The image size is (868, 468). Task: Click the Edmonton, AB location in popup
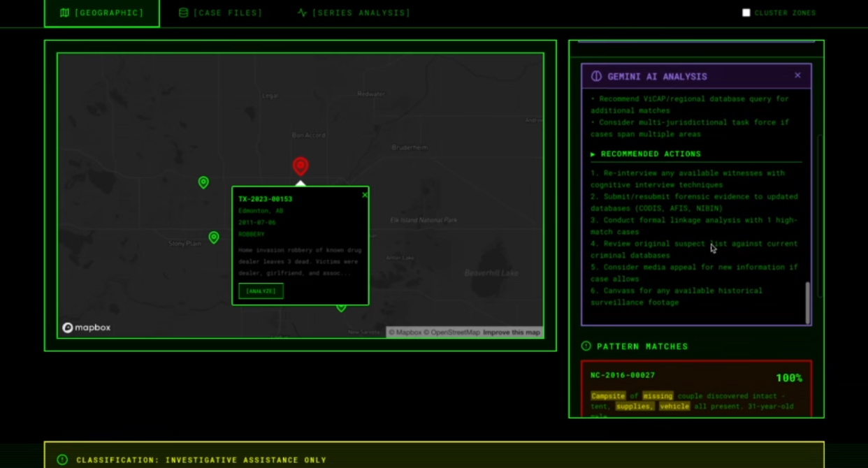tap(261, 210)
